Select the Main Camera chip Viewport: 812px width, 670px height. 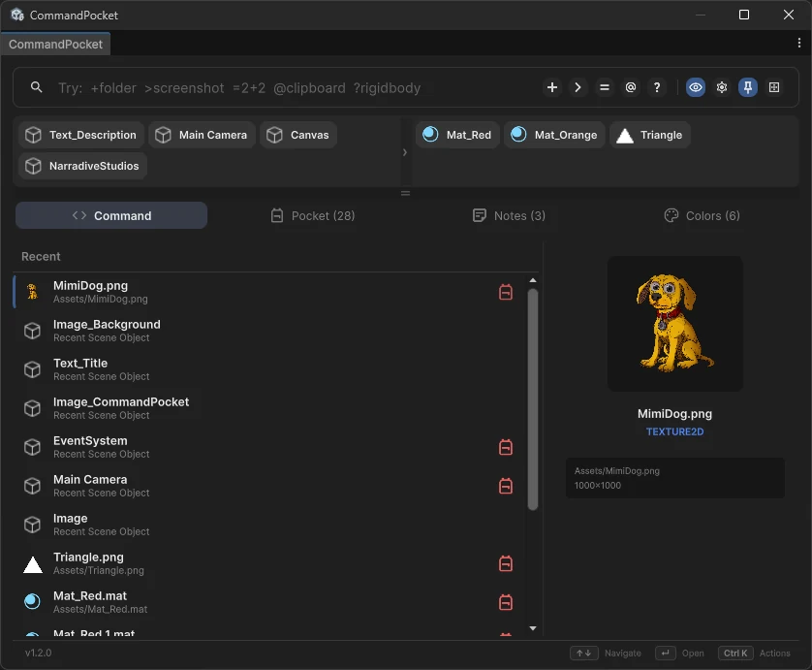[202, 135]
